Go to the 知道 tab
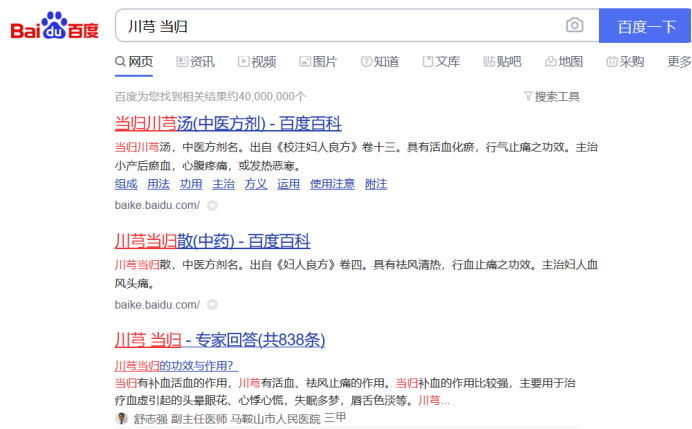This screenshot has height=429, width=692. (x=379, y=61)
